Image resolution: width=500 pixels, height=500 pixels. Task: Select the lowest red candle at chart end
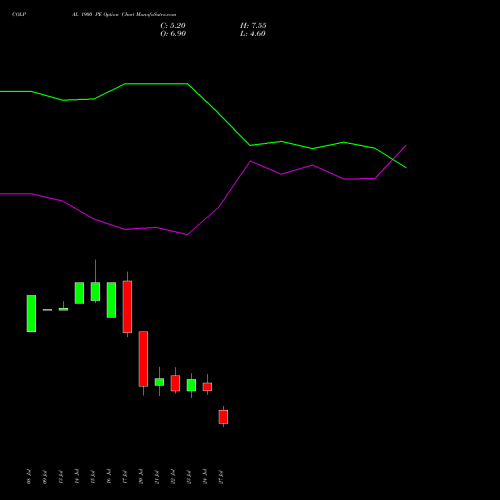223,417
